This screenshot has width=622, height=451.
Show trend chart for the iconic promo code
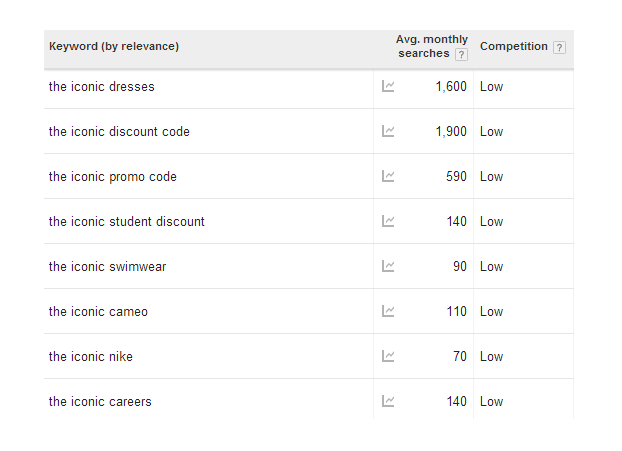388,176
